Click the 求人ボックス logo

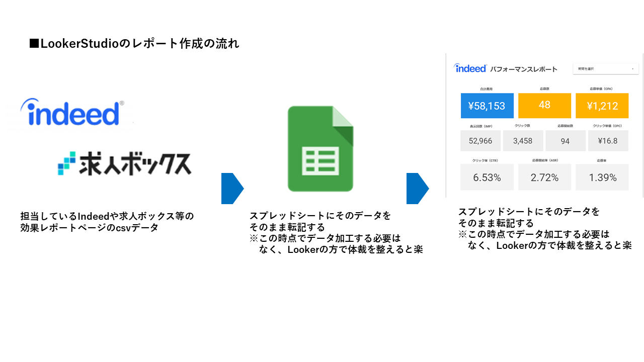click(125, 163)
